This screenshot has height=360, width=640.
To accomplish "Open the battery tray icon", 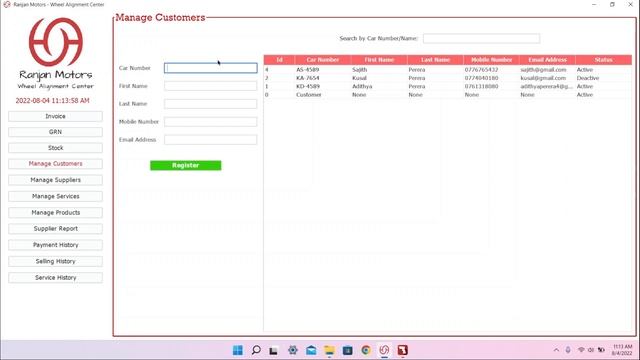I will coord(601,350).
